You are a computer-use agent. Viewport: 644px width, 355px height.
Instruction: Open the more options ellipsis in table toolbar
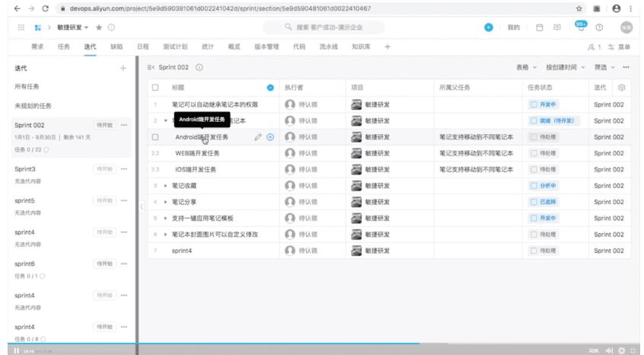click(626, 67)
